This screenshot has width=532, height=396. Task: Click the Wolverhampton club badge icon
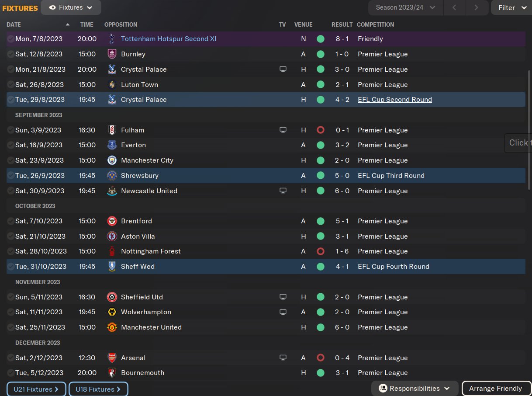click(x=112, y=312)
